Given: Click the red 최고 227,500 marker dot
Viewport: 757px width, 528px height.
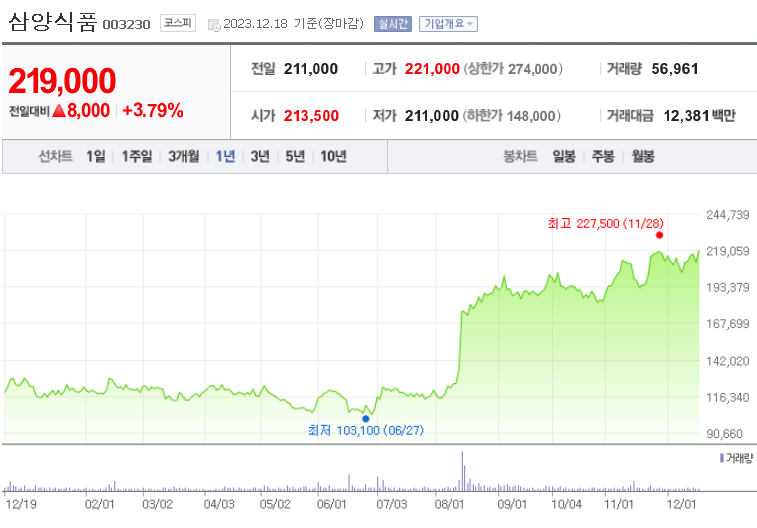Looking at the screenshot, I should (x=659, y=235).
